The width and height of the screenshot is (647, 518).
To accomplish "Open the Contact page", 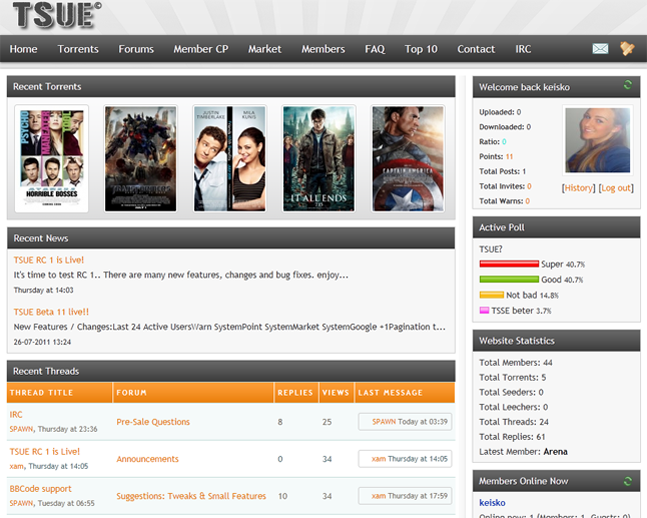I will [x=476, y=49].
